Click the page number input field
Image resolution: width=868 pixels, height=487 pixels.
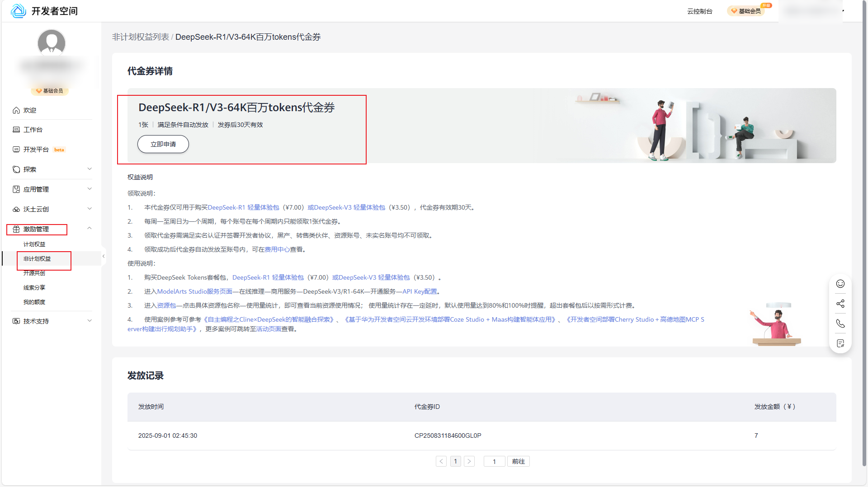[x=494, y=461]
